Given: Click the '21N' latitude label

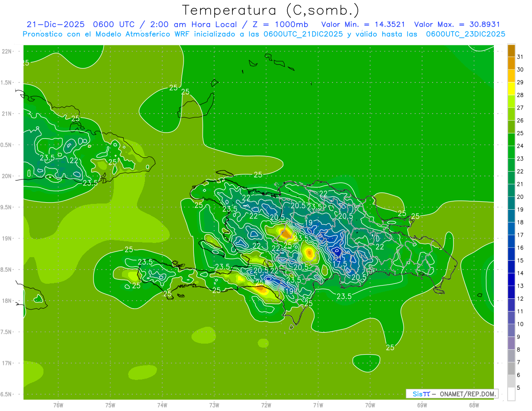Looking at the screenshot, I should [7, 114].
